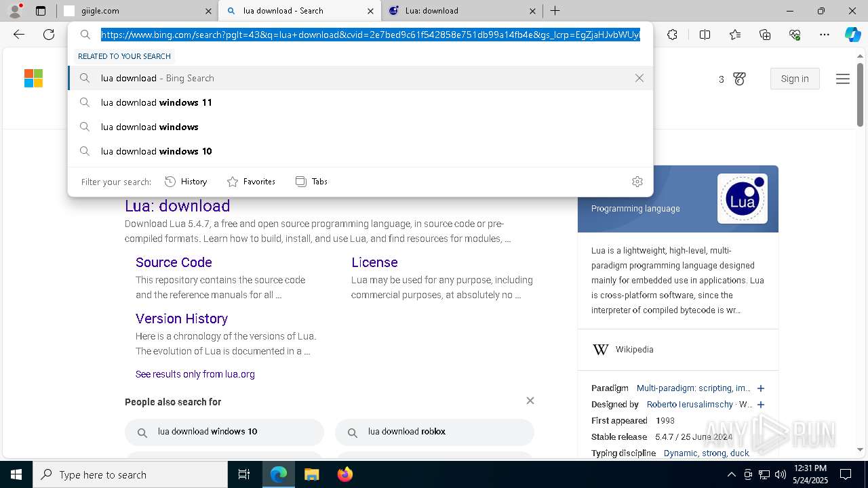Image resolution: width=868 pixels, height=488 pixels.
Task: Open Microsoft Rewards medal icon
Action: pyautogui.click(x=739, y=79)
